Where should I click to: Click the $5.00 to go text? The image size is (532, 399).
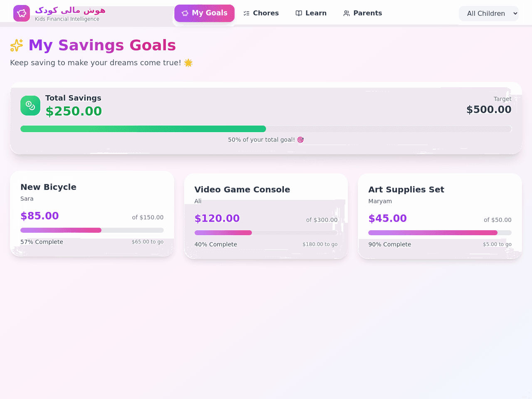pos(497,244)
